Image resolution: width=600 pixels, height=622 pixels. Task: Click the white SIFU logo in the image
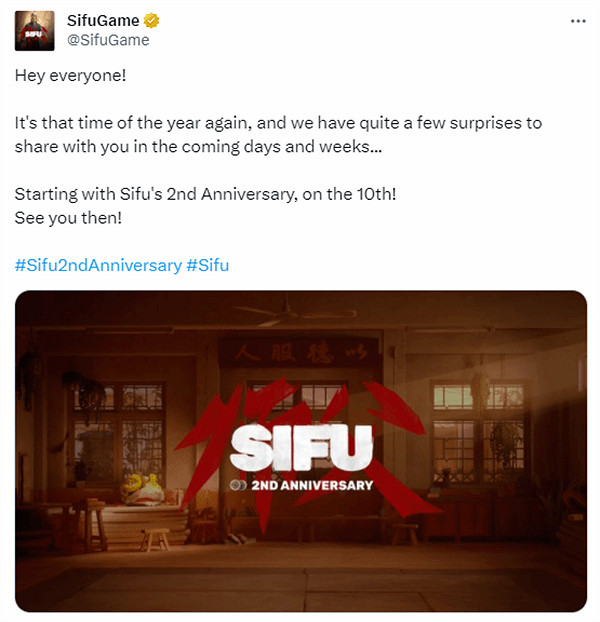[301, 447]
